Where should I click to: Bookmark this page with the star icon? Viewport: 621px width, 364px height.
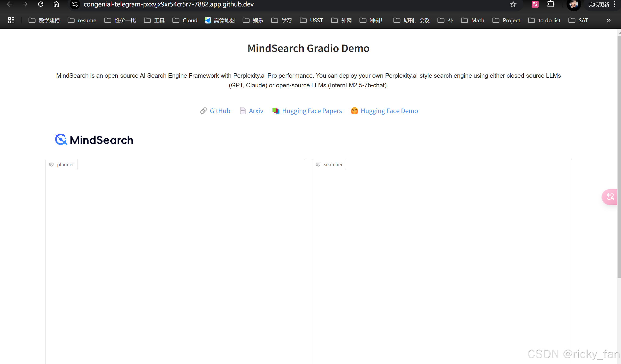coord(513,4)
